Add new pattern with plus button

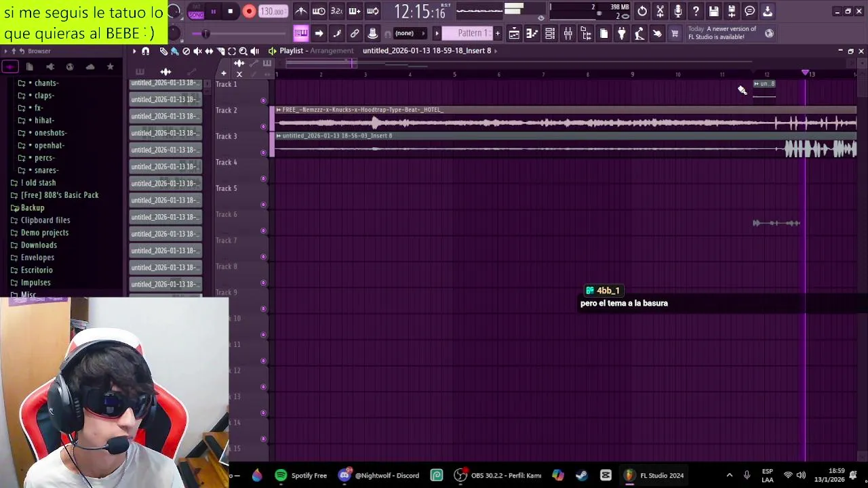point(497,33)
